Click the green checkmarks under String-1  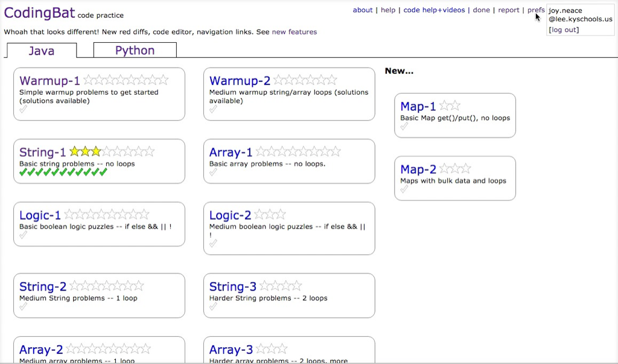click(x=63, y=173)
